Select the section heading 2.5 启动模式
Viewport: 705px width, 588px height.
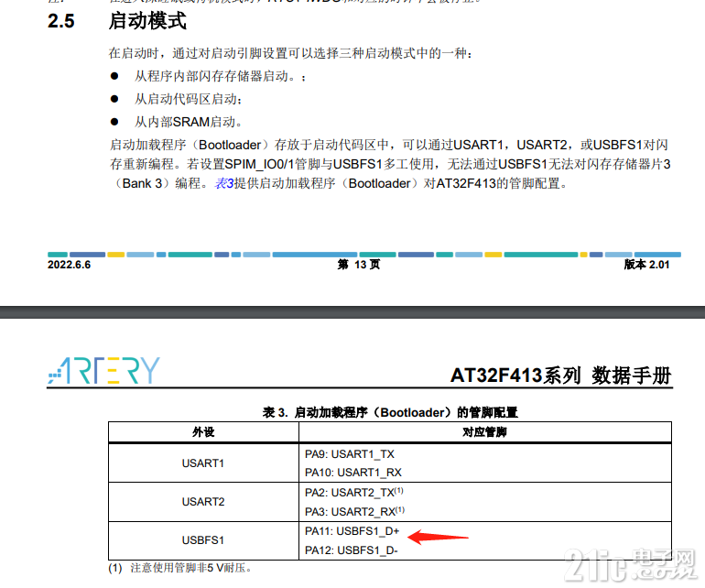pyautogui.click(x=117, y=21)
